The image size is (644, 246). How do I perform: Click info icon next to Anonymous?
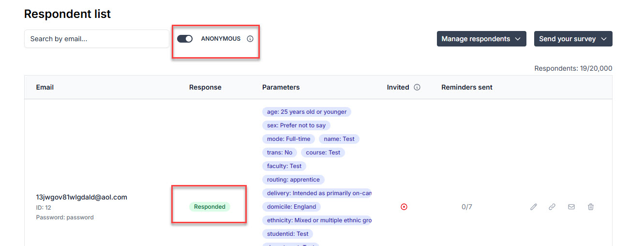click(x=250, y=39)
